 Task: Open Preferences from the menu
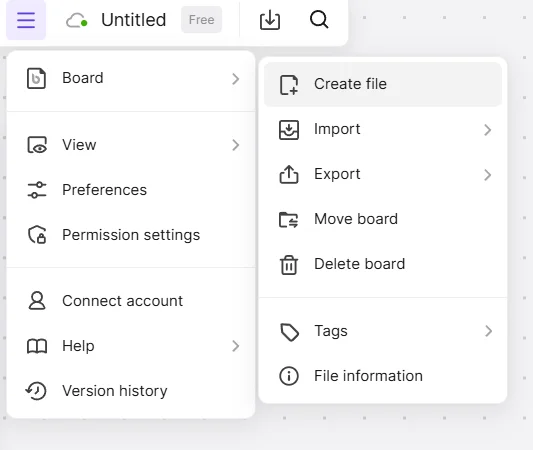(x=131, y=190)
